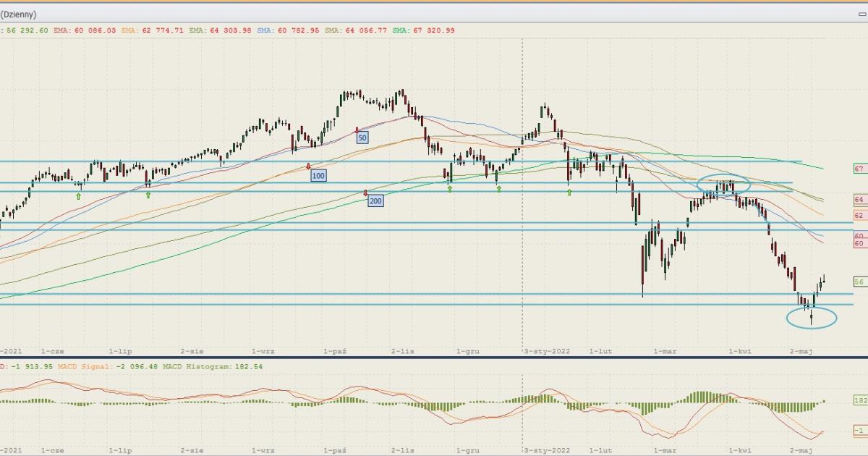
Task: Click the '(Dzienny)' interval title tab
Action: [x=19, y=14]
